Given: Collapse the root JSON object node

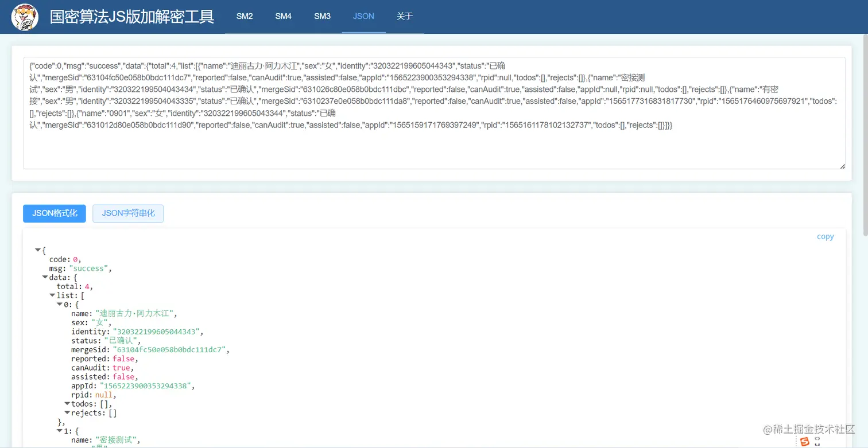Looking at the screenshot, I should coord(38,250).
